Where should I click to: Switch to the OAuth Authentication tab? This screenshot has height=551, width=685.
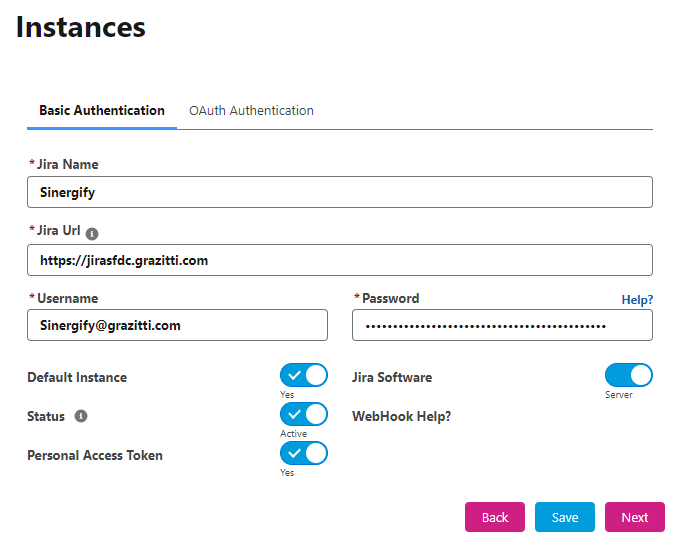click(251, 111)
